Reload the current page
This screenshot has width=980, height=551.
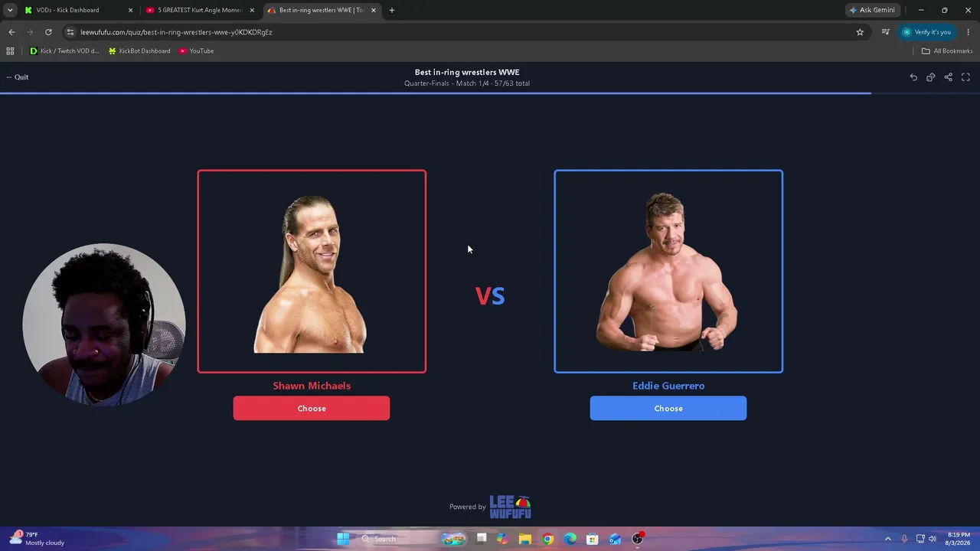(48, 32)
